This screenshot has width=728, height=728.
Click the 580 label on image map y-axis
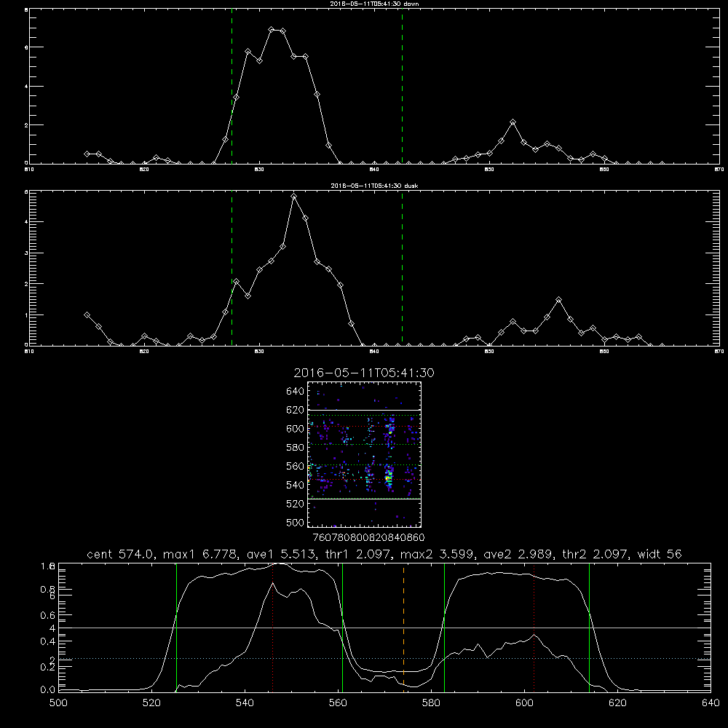(x=296, y=448)
